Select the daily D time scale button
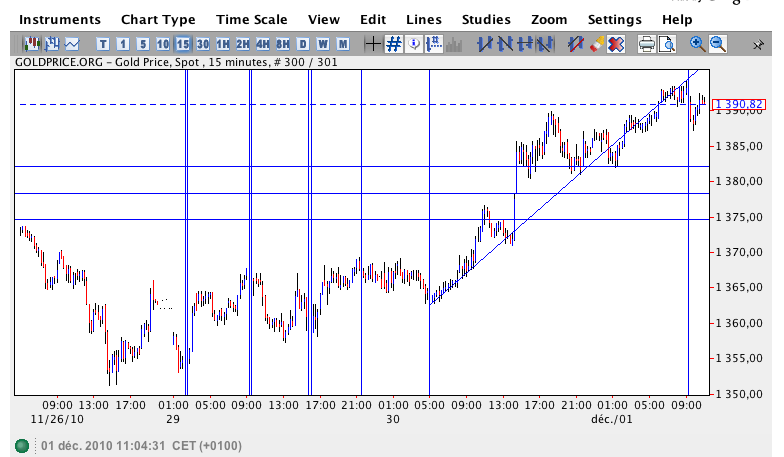Screen dimensions: 784x457 [302, 44]
